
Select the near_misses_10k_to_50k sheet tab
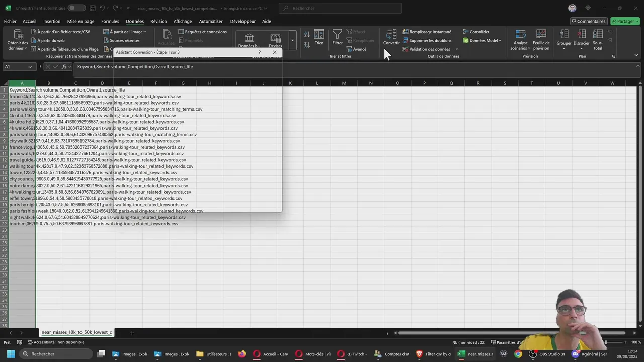click(76, 332)
